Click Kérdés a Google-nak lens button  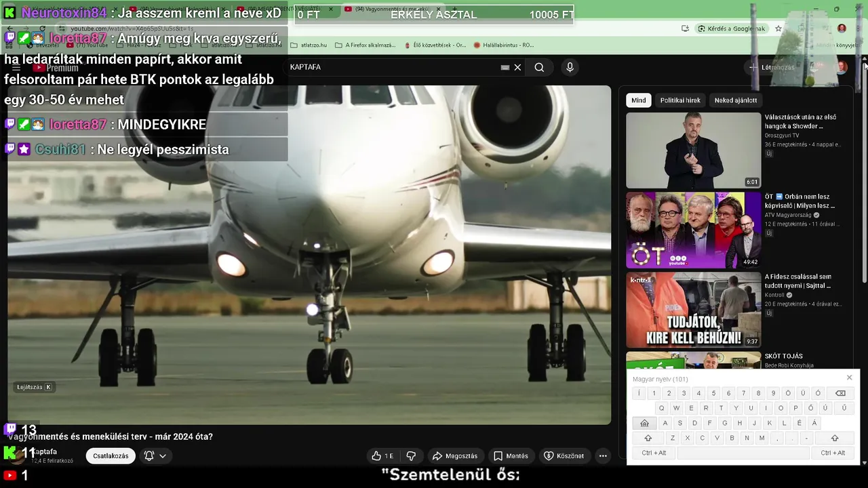pos(732,28)
